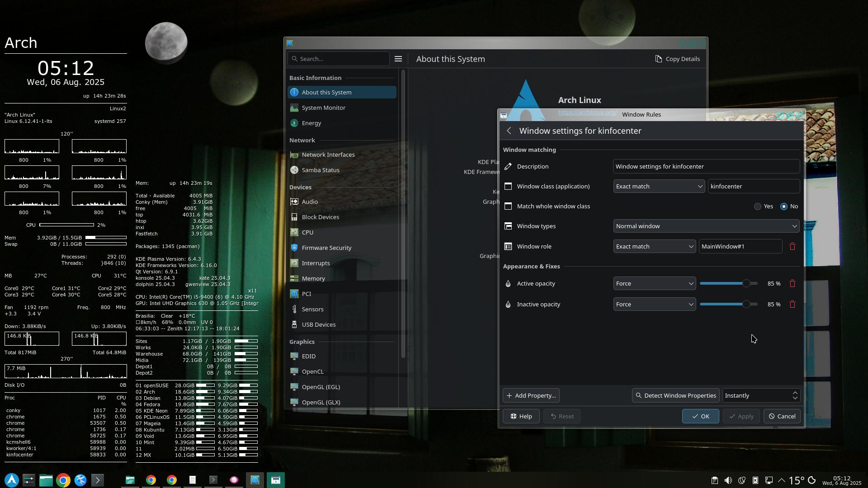Open the Instantly detection delay spinner
This screenshot has width=868, height=488.
tap(761, 396)
